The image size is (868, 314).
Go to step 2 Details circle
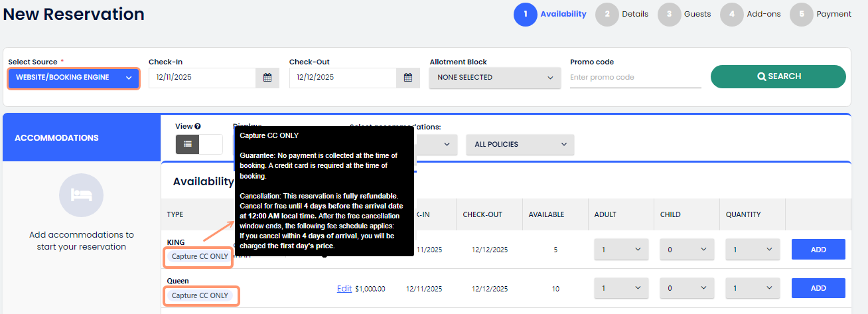click(x=607, y=14)
